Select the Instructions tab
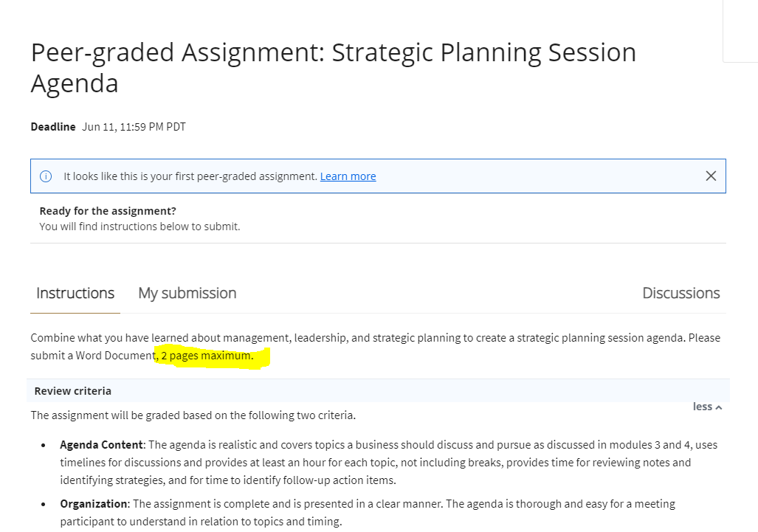This screenshot has width=758, height=532. [75, 293]
